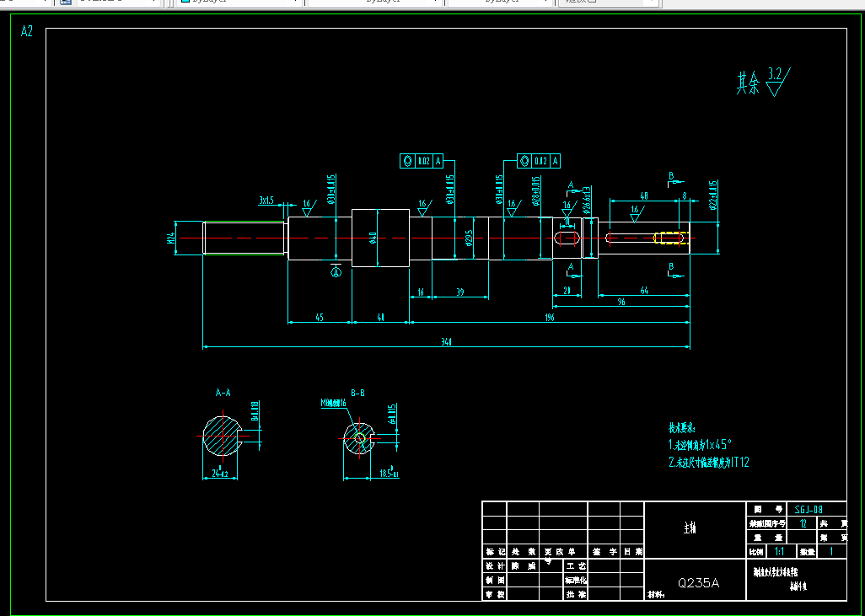Select the 24 width dimension under A-A
Image resolution: width=865 pixels, height=616 pixels.
point(219,474)
